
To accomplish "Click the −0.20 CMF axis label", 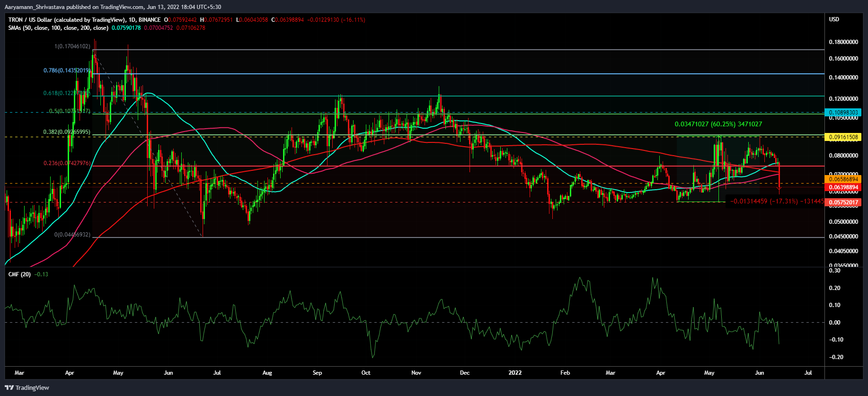I will pyautogui.click(x=836, y=357).
